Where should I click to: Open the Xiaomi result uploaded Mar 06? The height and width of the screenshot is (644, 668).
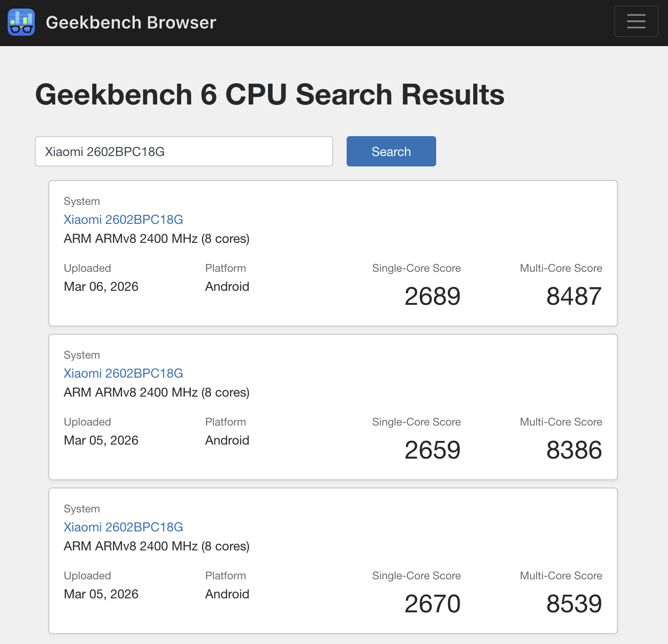click(x=123, y=220)
